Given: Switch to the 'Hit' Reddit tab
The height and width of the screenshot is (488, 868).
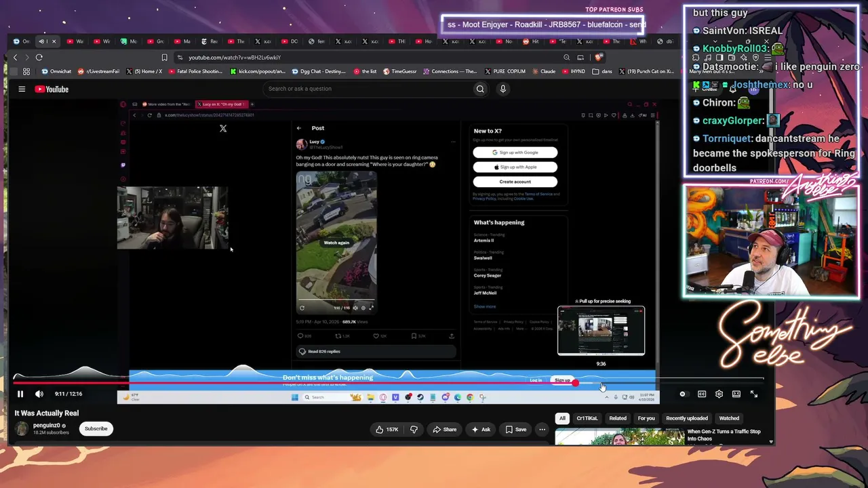Looking at the screenshot, I should pyautogui.click(x=532, y=41).
